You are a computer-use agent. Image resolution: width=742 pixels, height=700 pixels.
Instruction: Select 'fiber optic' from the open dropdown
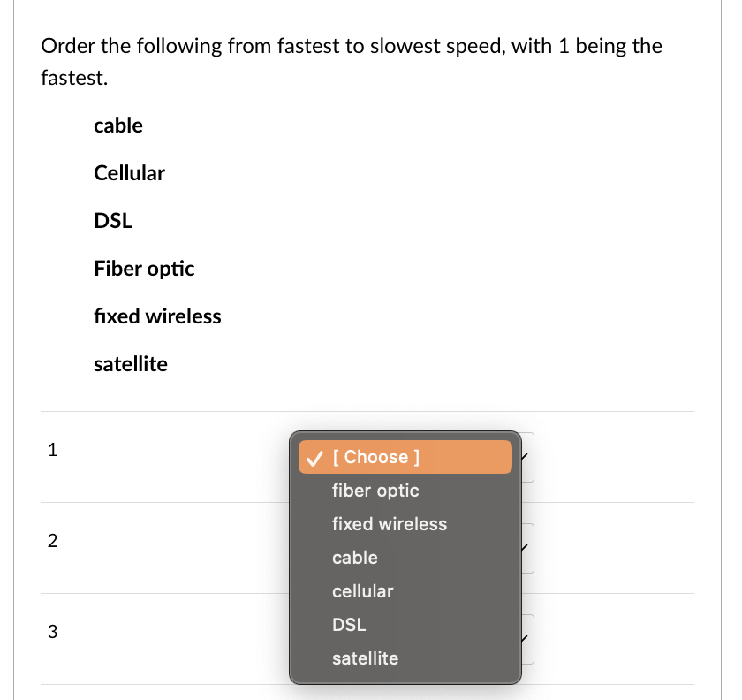click(x=375, y=491)
